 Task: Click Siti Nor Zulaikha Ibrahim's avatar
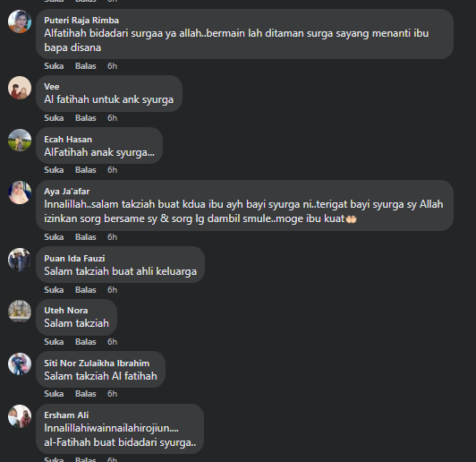(x=20, y=364)
